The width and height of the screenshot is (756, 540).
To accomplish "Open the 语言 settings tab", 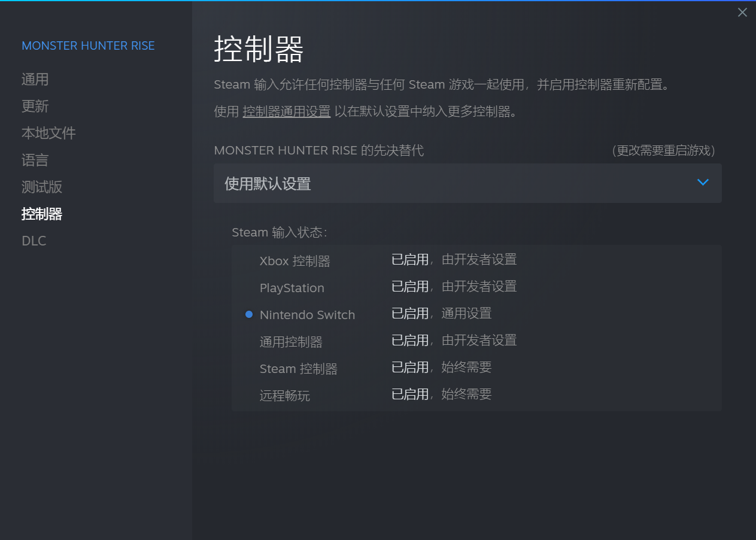I will click(x=35, y=160).
